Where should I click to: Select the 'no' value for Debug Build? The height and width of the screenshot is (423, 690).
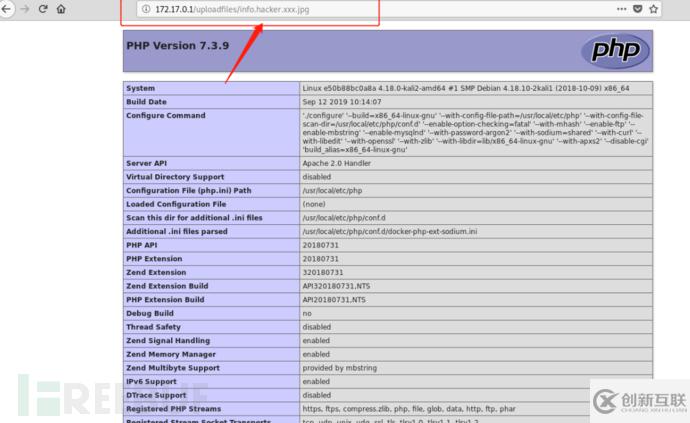(x=307, y=313)
